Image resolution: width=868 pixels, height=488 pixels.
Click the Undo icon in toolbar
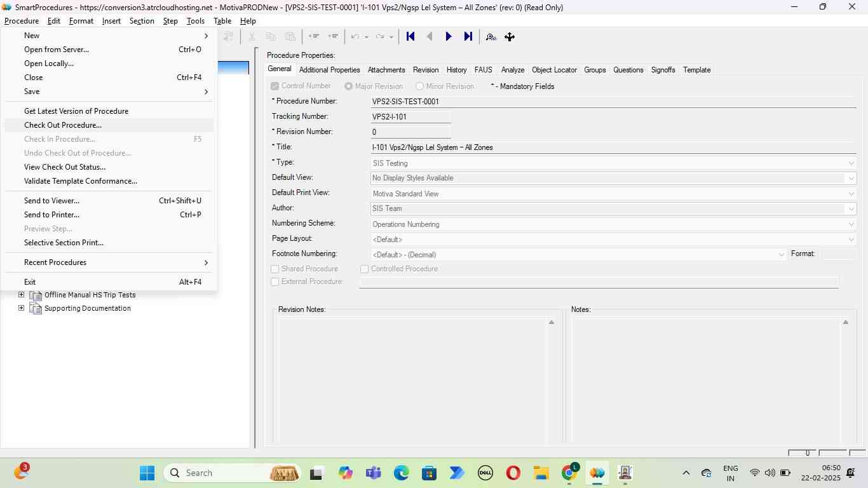point(356,37)
